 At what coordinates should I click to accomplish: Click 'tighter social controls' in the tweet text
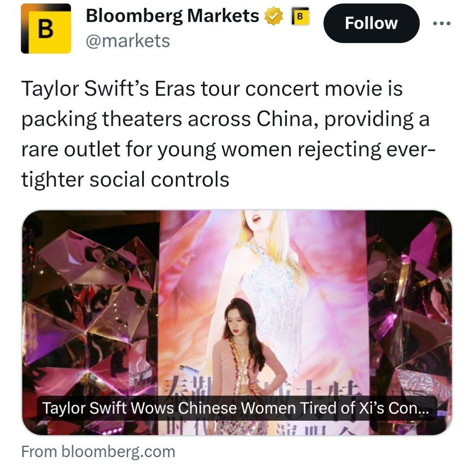[126, 179]
